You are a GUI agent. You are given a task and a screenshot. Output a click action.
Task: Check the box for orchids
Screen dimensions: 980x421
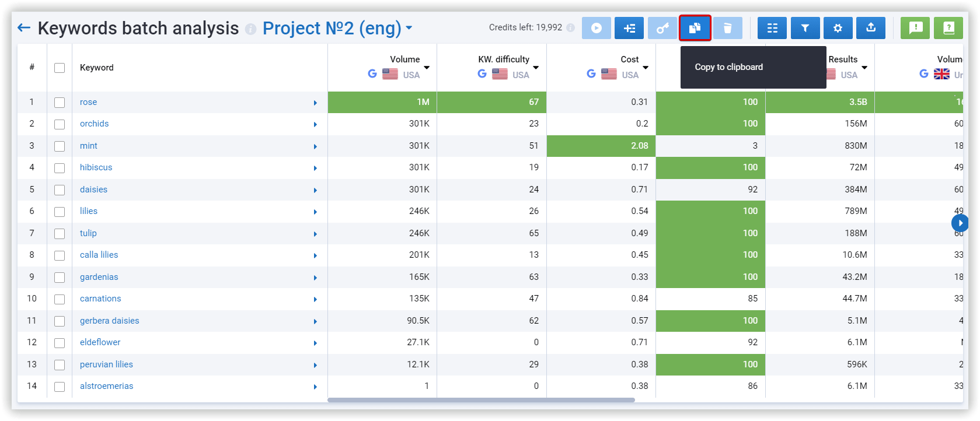pos(60,124)
